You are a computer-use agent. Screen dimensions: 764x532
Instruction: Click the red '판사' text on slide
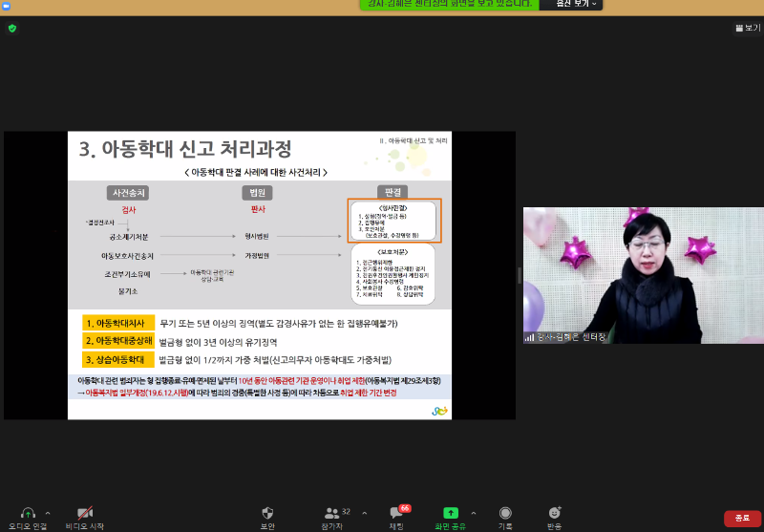258,209
